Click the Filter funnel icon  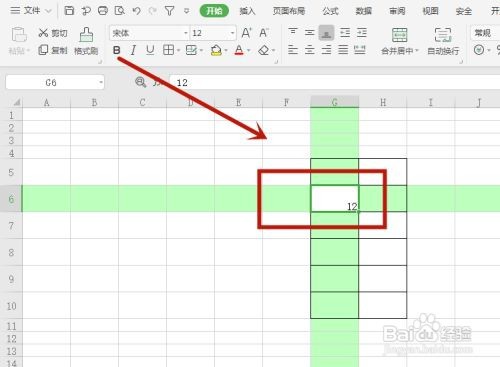(x=169, y=11)
